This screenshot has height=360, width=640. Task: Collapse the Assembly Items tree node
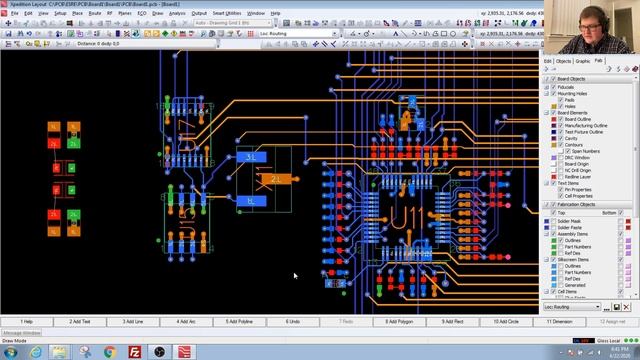point(547,234)
